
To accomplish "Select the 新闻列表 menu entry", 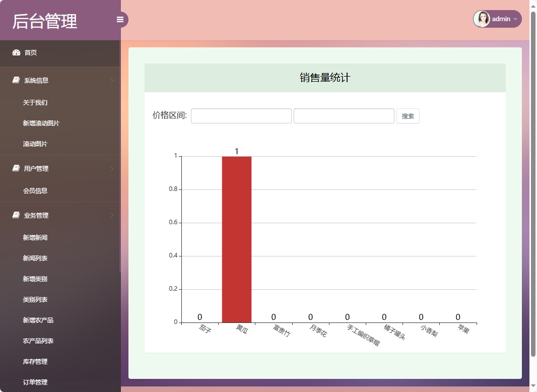I will pyautogui.click(x=34, y=258).
